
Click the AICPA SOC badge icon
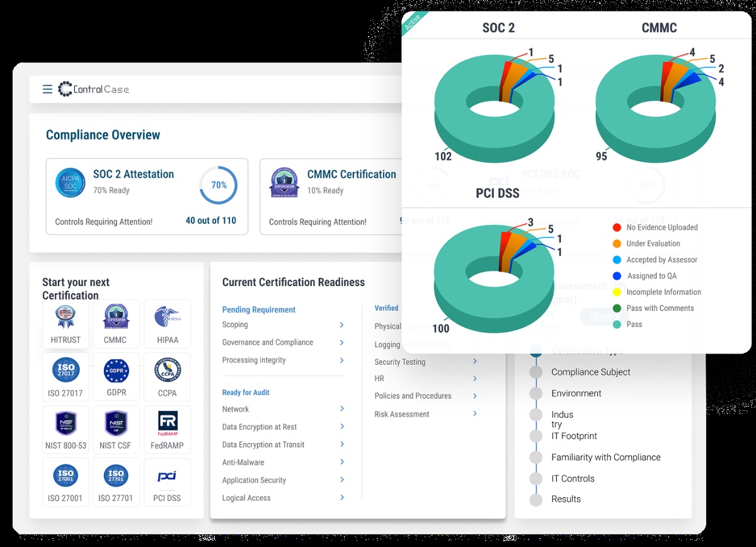click(70, 183)
